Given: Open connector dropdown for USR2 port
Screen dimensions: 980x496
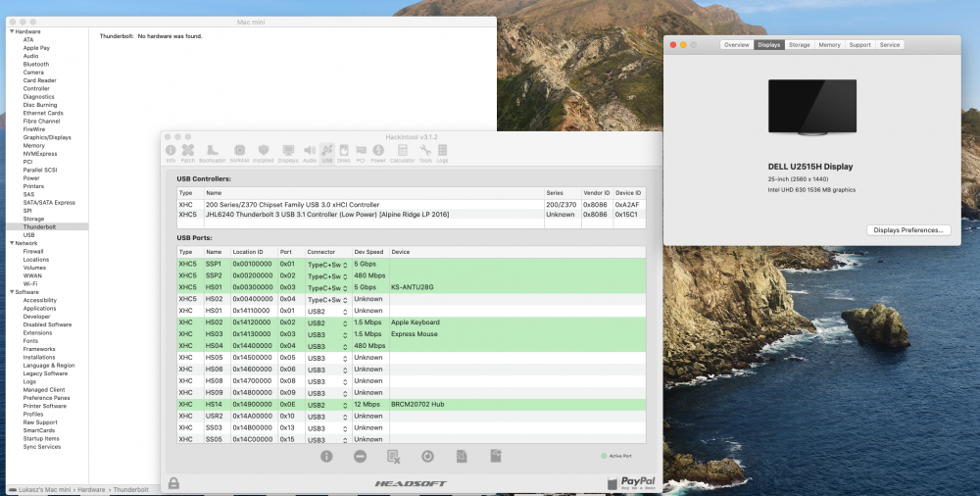Looking at the screenshot, I should pyautogui.click(x=327, y=417).
